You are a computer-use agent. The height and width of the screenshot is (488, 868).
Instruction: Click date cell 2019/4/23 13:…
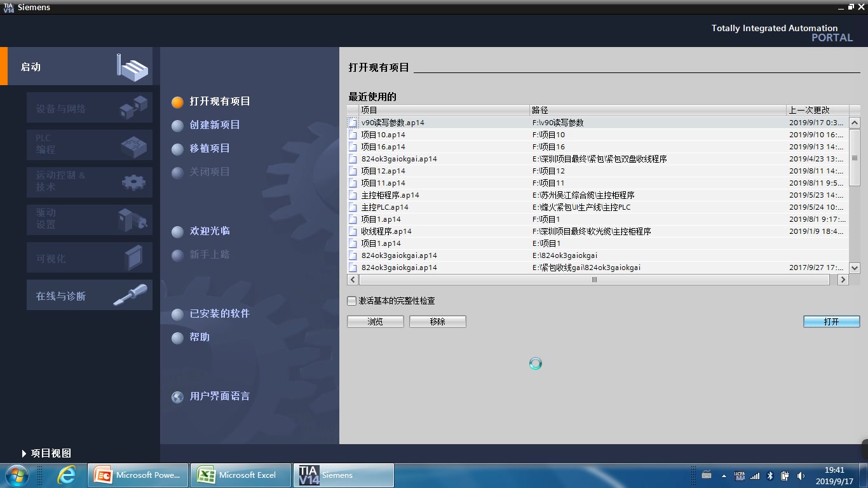[x=817, y=159]
